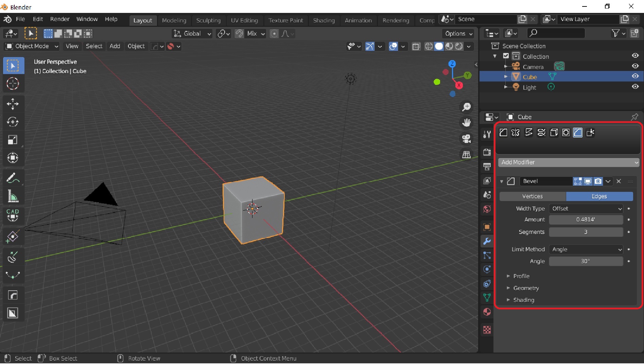
Task: Activate the Cursor tool
Action: [13, 84]
